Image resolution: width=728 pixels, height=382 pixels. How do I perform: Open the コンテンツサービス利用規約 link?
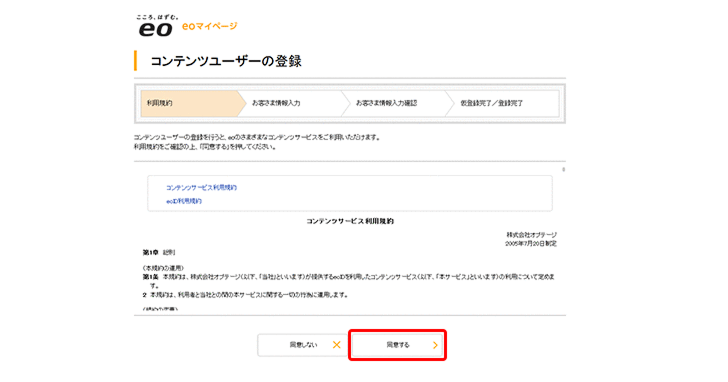202,188
